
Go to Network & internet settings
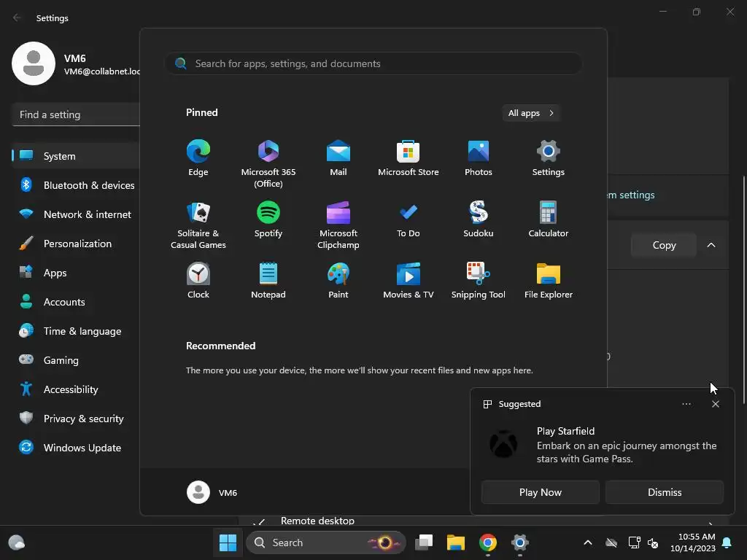(76, 214)
